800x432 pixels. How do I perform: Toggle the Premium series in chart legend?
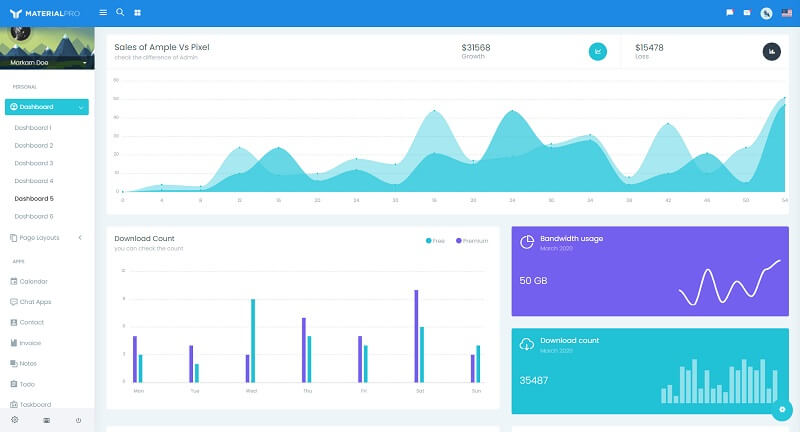(x=472, y=241)
